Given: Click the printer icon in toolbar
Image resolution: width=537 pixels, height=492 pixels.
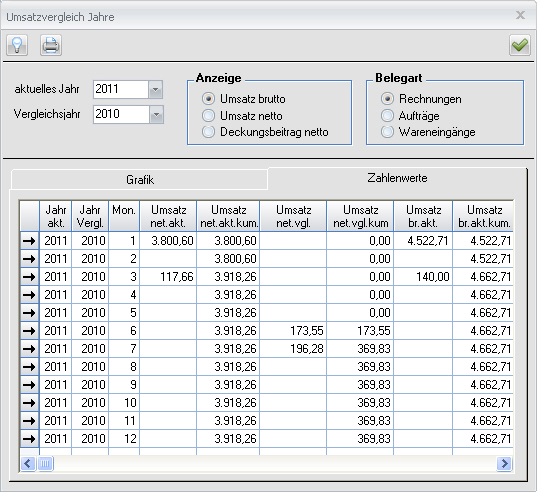Looking at the screenshot, I should pyautogui.click(x=51, y=45).
